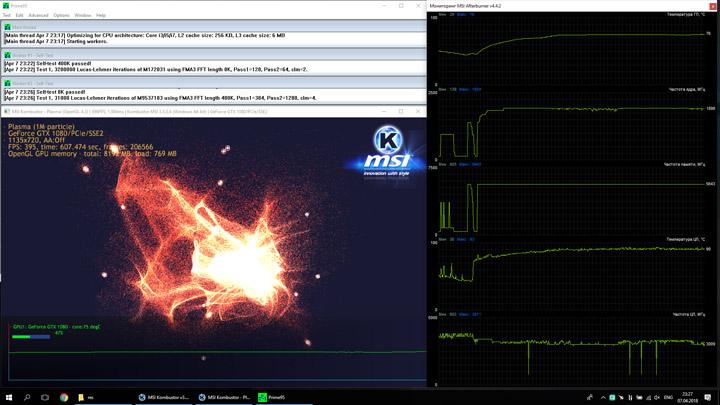Open network status from the tray
720x405 pixels.
(x=648, y=397)
